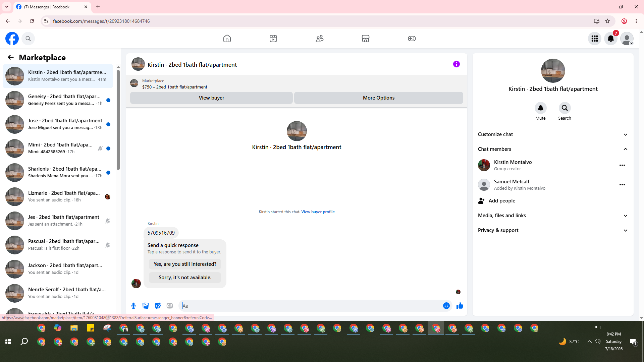Open the Friends icon in top navigation
This screenshot has width=644, height=362.
click(320, 39)
